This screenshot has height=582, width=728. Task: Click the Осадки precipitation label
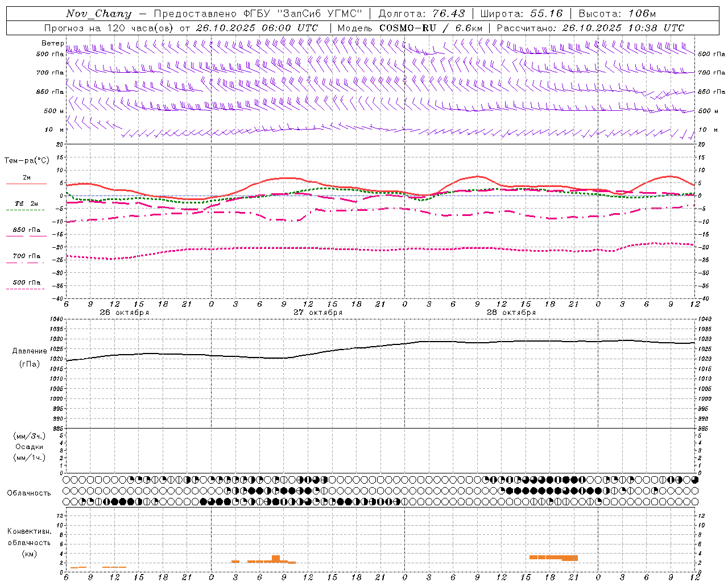30,447
